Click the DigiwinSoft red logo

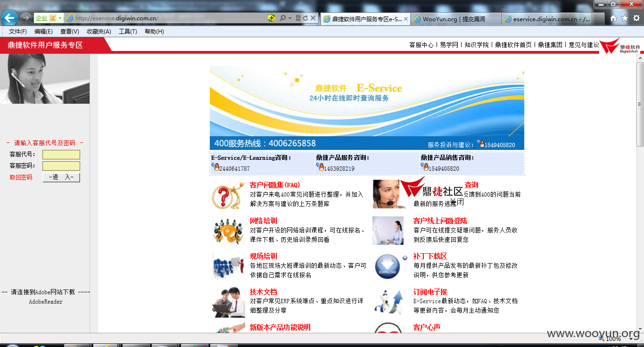tap(619, 46)
